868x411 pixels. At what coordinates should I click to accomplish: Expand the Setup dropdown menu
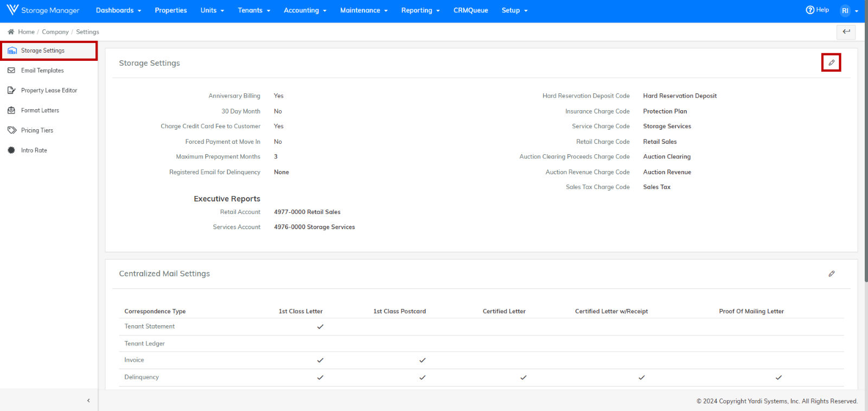[x=514, y=10]
